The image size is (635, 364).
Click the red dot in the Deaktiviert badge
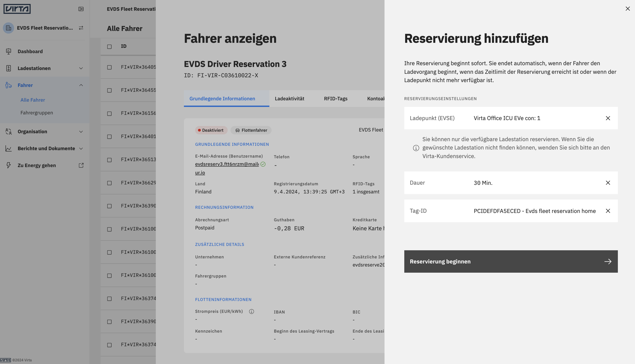pos(200,130)
